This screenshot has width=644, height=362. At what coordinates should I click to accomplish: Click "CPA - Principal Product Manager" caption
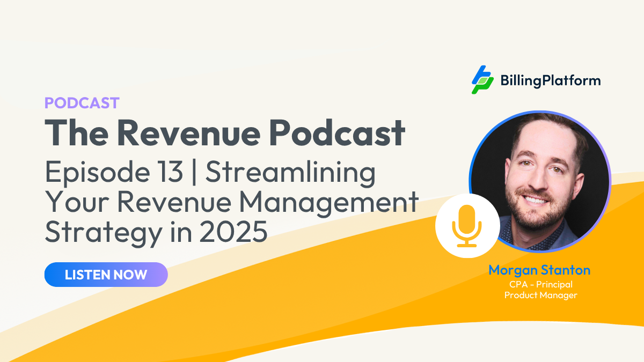click(540, 290)
